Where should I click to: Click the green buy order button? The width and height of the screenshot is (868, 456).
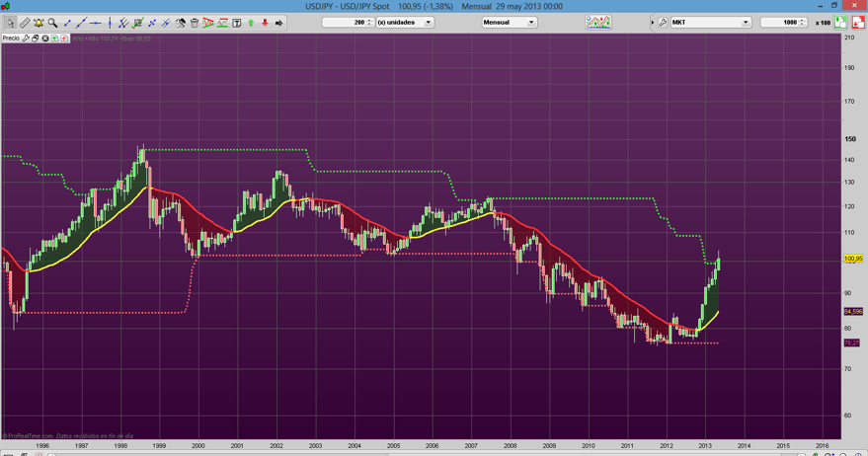pos(840,22)
